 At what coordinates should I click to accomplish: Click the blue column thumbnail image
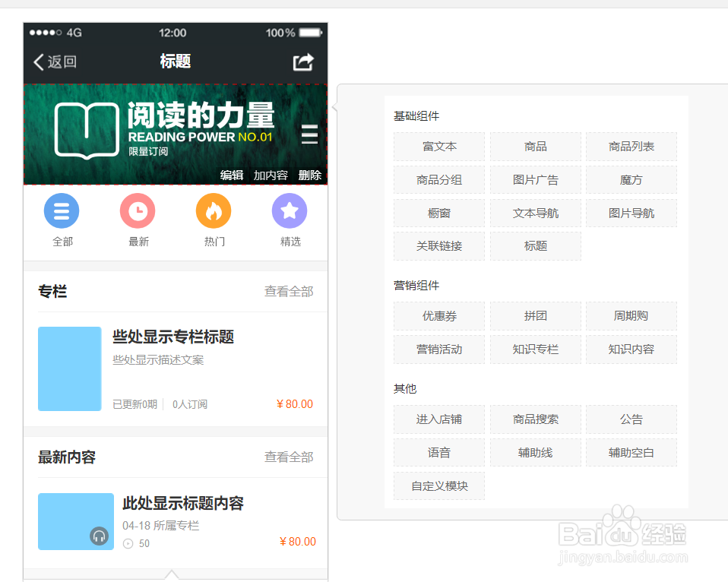tap(69, 369)
